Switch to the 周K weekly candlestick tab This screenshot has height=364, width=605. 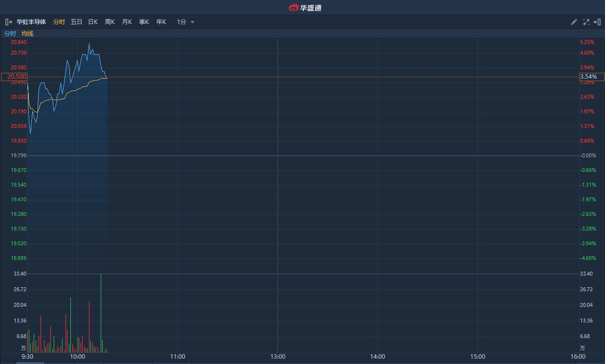pyautogui.click(x=110, y=22)
